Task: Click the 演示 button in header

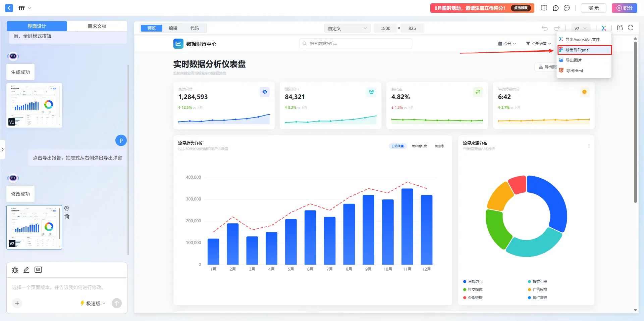Action: 593,8
